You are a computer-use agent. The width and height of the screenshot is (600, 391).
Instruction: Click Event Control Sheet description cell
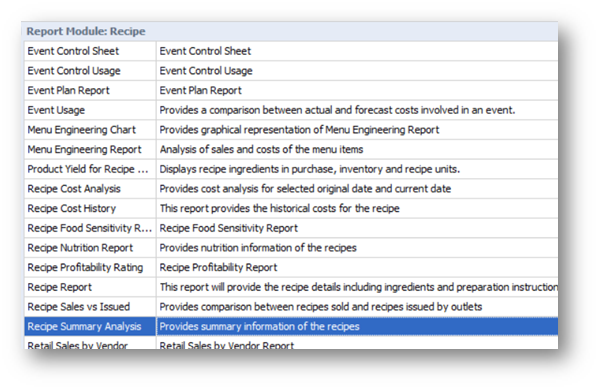pos(357,51)
